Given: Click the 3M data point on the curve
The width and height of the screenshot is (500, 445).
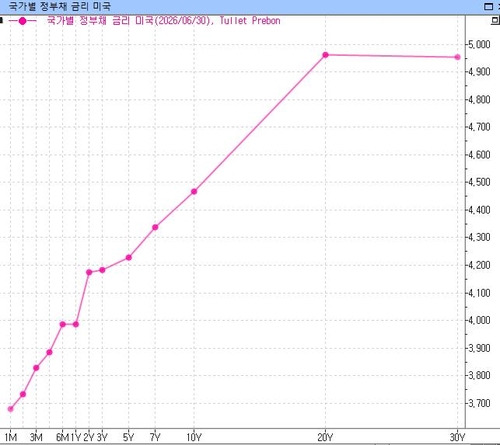Looking at the screenshot, I should [36, 368].
